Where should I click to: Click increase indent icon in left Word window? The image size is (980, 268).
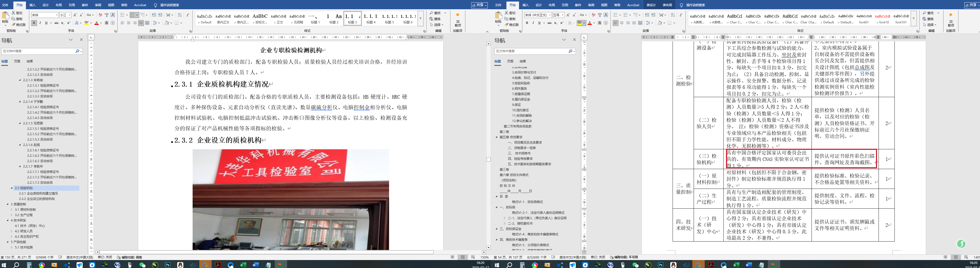(160, 15)
